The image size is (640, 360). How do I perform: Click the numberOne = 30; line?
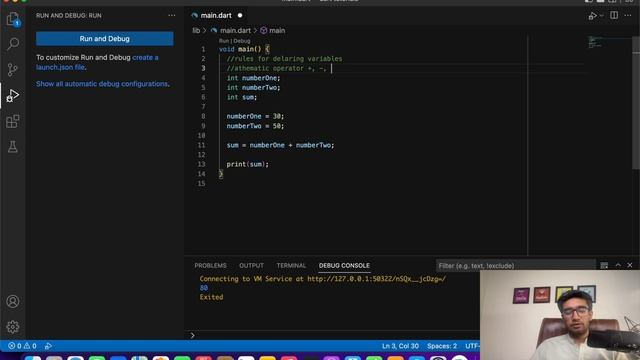[x=255, y=116]
